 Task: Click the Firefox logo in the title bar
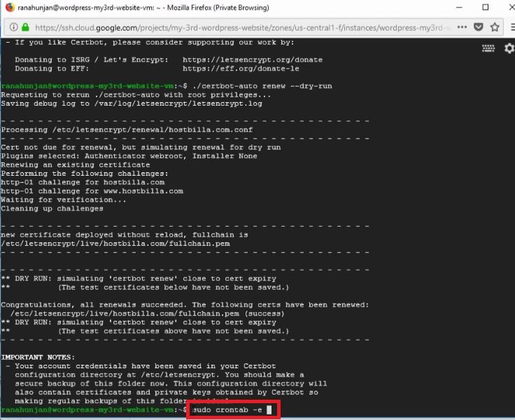coord(10,7)
